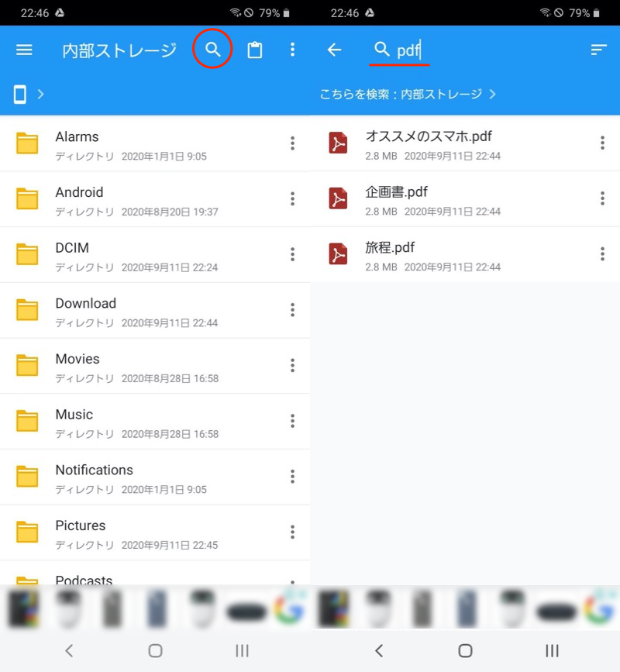This screenshot has width=620, height=672.
Task: Open options for the Alarms folder
Action: pyautogui.click(x=292, y=143)
